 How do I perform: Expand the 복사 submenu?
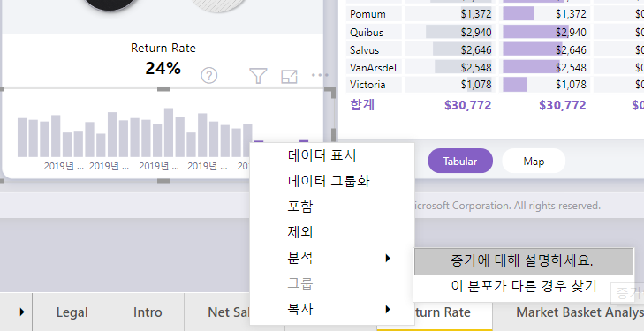(332, 309)
